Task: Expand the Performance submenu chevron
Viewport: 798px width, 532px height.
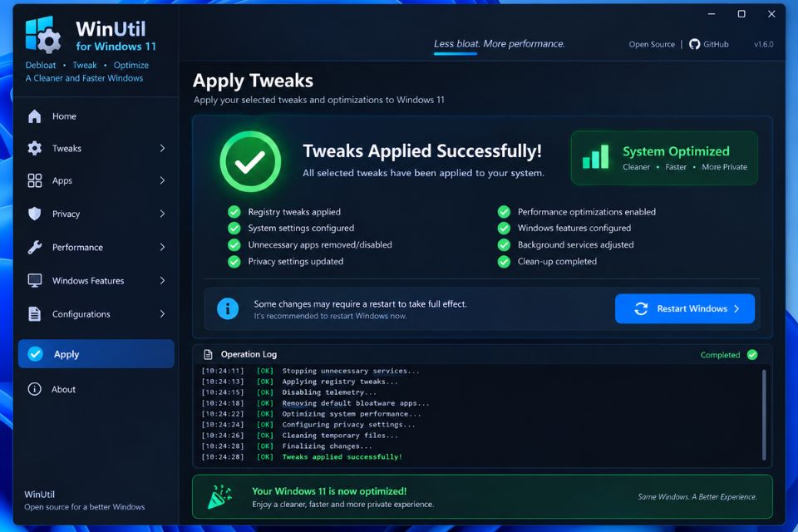Action: (x=162, y=247)
